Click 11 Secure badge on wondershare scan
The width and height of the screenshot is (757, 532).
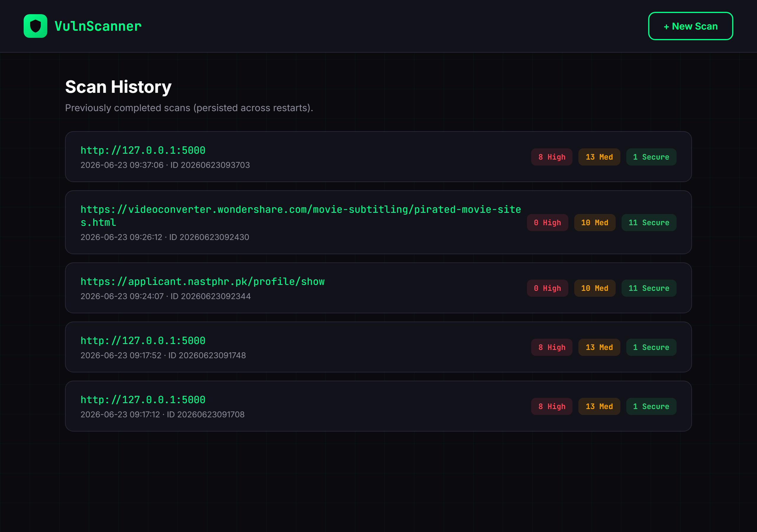click(649, 223)
